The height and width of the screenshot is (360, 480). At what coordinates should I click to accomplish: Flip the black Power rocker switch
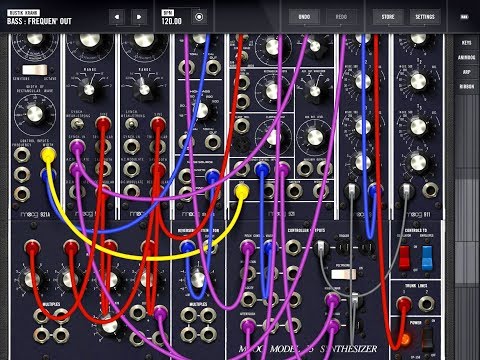pyautogui.click(x=427, y=338)
